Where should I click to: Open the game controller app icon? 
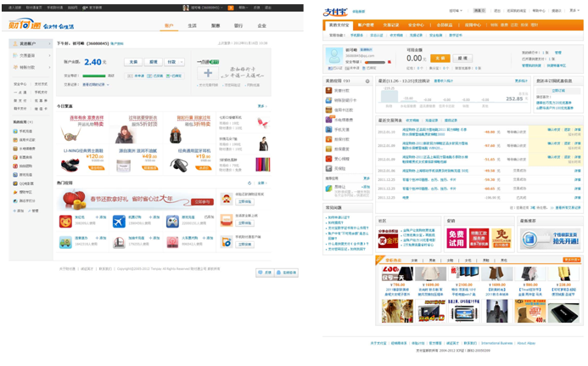[x=172, y=222]
